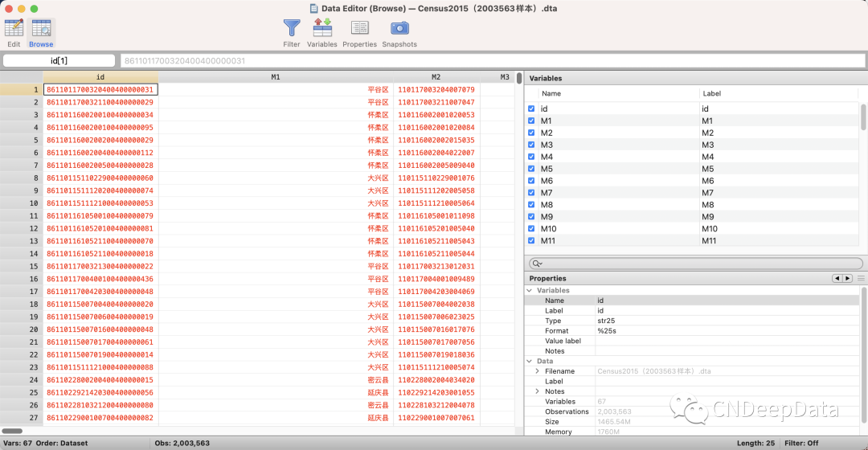Screen dimensions: 868x450
Task: Open the Properties panel options menu
Action: [861, 278]
